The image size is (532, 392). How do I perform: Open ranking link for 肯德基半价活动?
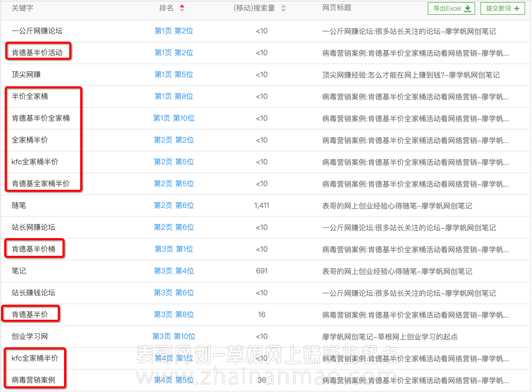pos(174,53)
